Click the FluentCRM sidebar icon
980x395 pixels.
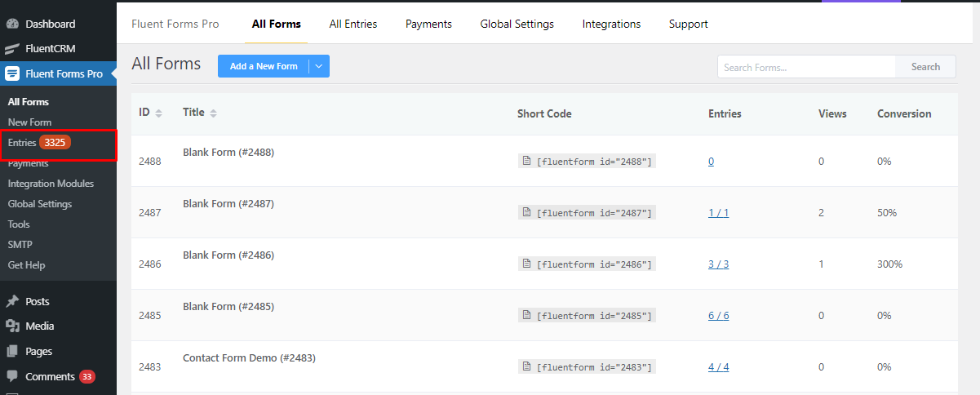tap(12, 48)
